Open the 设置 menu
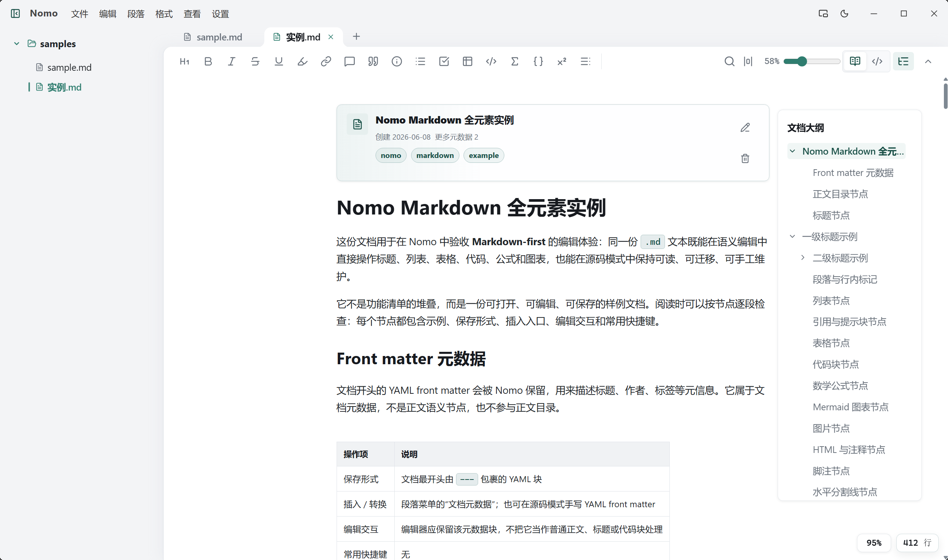Image resolution: width=948 pixels, height=560 pixels. [x=221, y=14]
